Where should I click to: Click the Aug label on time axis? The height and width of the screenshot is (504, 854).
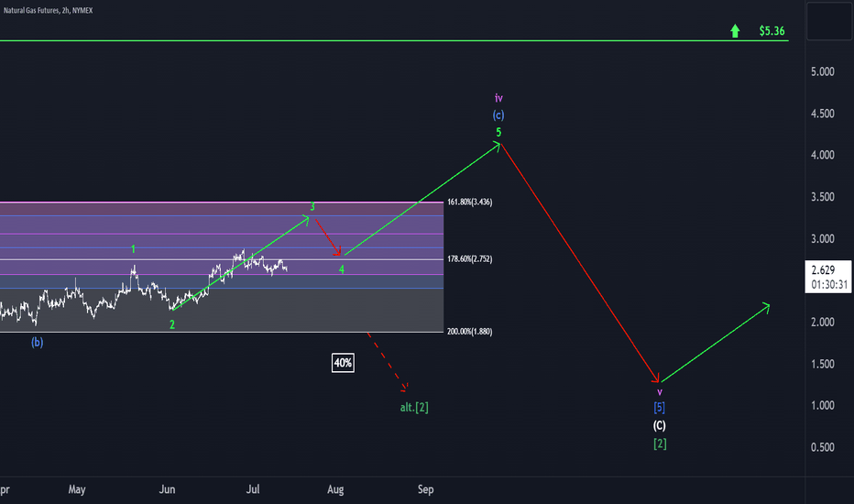click(x=335, y=489)
